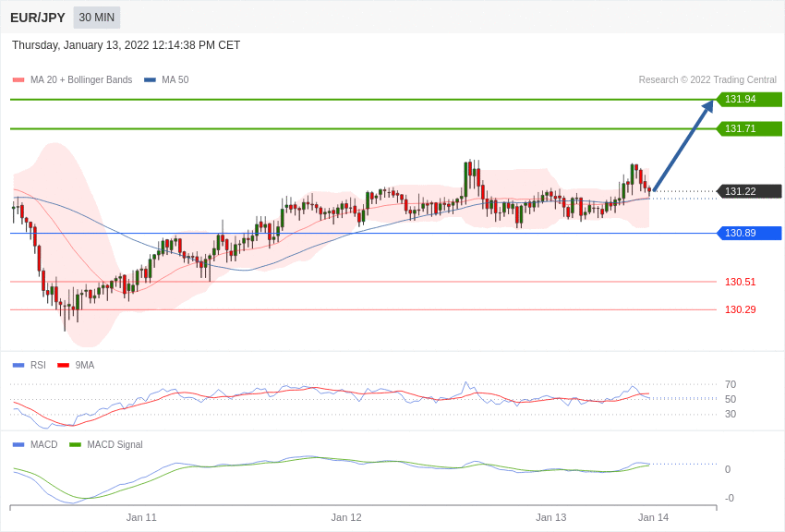
Task: Select the 130.89 blue pivot price tag
Action: 749,233
